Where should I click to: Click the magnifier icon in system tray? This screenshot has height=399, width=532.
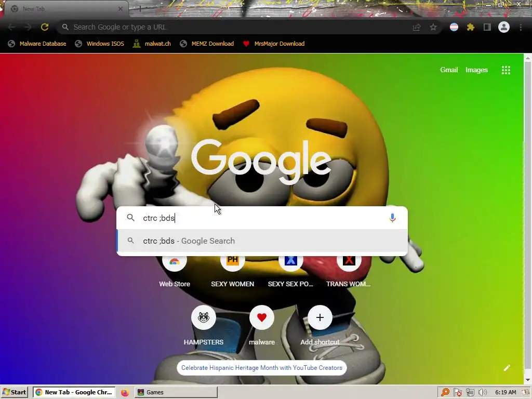click(x=445, y=392)
